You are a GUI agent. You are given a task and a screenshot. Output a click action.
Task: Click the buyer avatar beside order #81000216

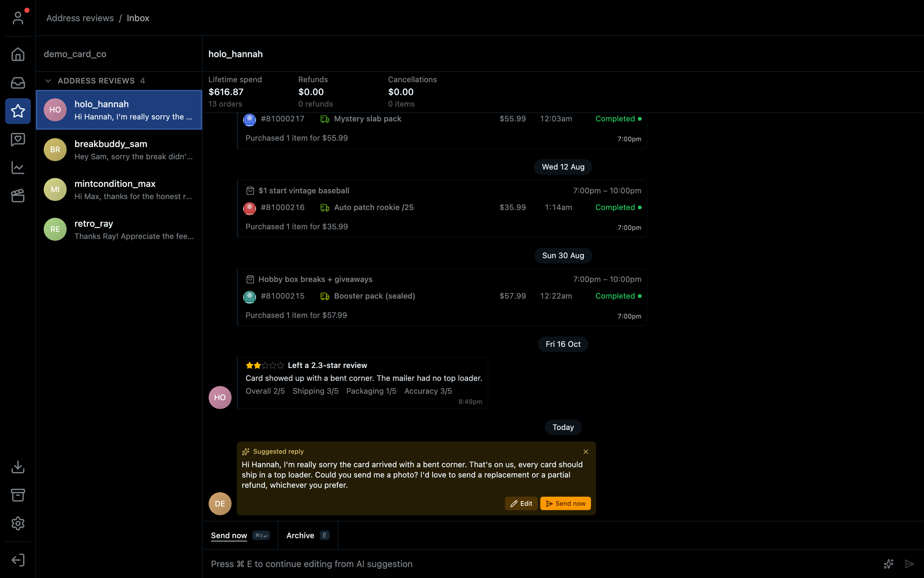(250, 208)
